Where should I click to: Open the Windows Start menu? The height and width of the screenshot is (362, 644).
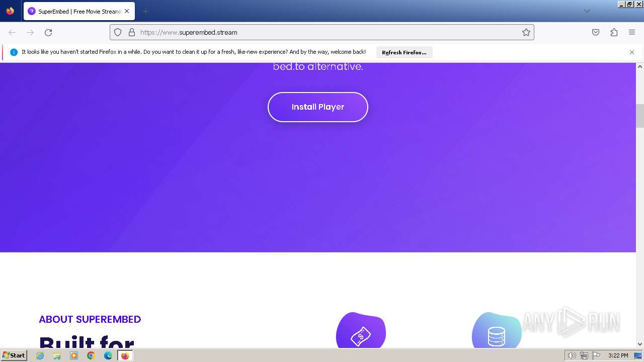(x=14, y=355)
